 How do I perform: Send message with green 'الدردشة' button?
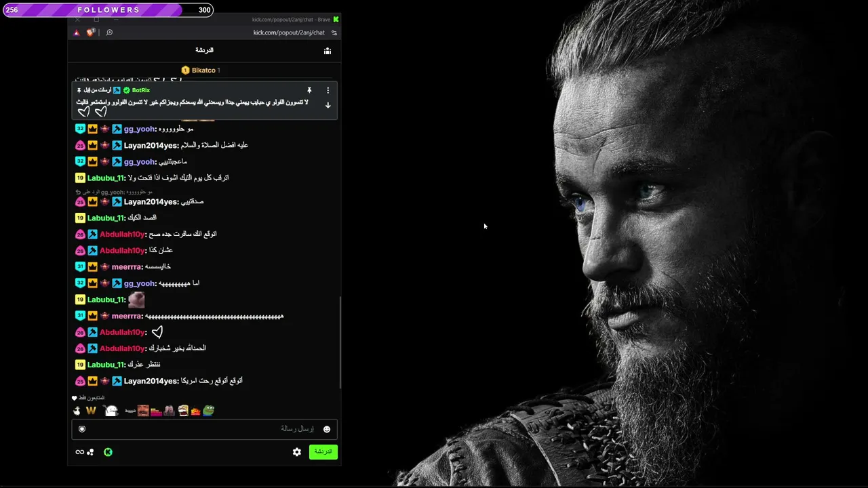(323, 451)
